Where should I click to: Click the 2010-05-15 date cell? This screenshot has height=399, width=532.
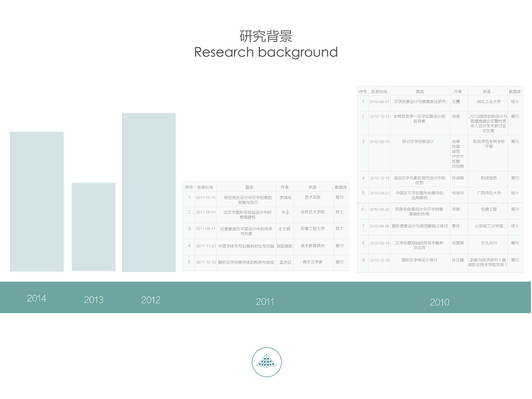pos(380,142)
